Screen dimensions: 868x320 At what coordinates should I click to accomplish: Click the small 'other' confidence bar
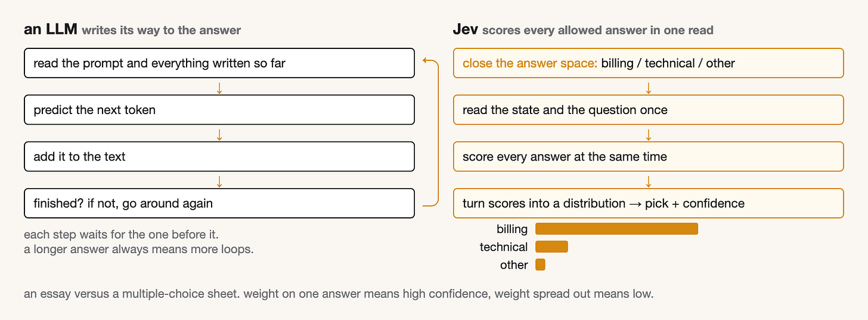(x=540, y=264)
